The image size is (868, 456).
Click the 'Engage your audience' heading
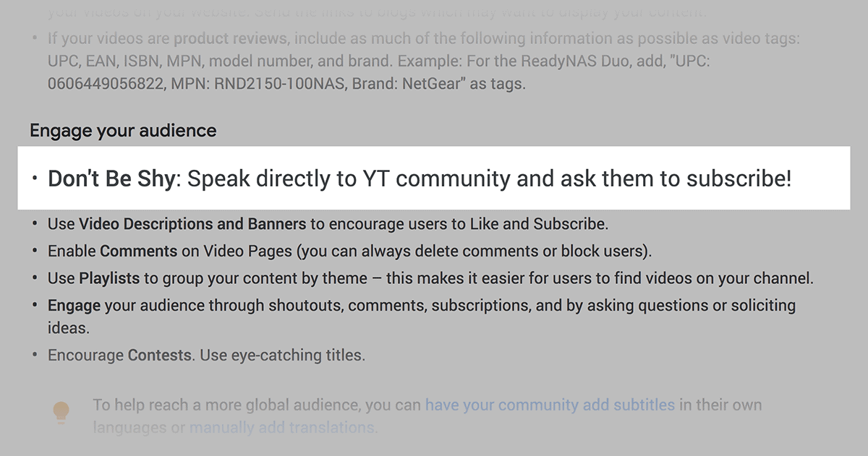[x=123, y=131]
